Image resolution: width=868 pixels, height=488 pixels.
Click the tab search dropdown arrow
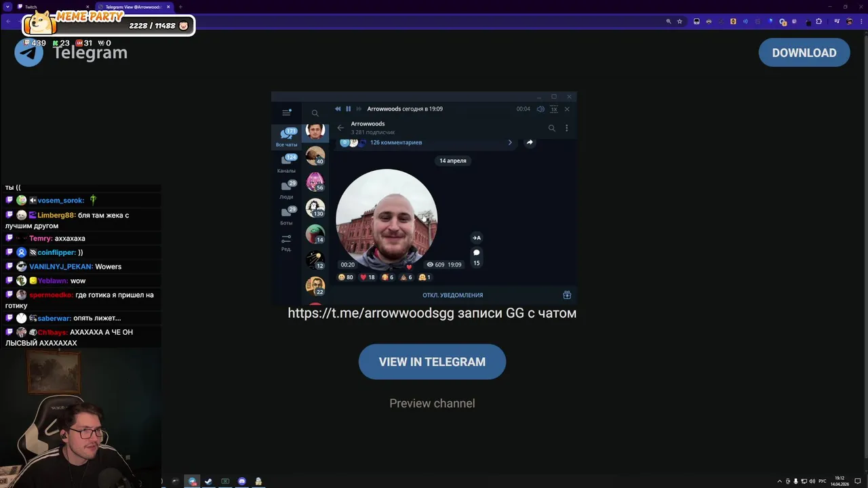[x=7, y=7]
